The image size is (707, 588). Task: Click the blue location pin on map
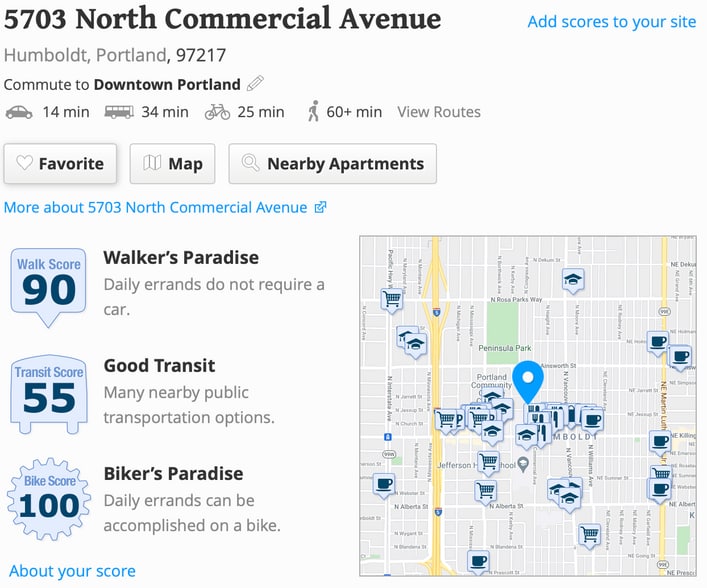[x=528, y=381]
